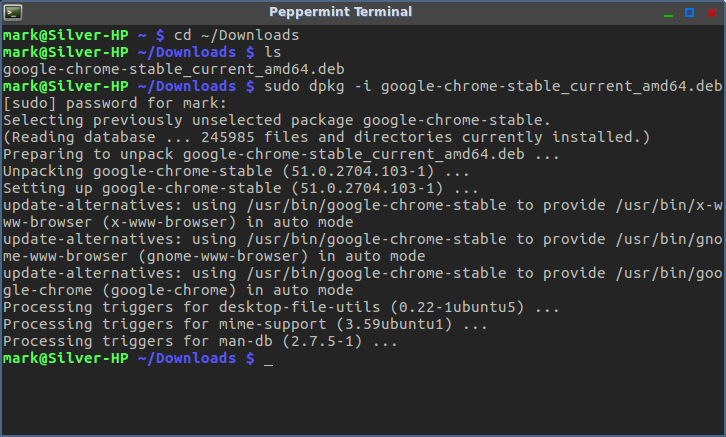Minimize the Peppermint Terminal window
The height and width of the screenshot is (437, 726).
[668, 13]
